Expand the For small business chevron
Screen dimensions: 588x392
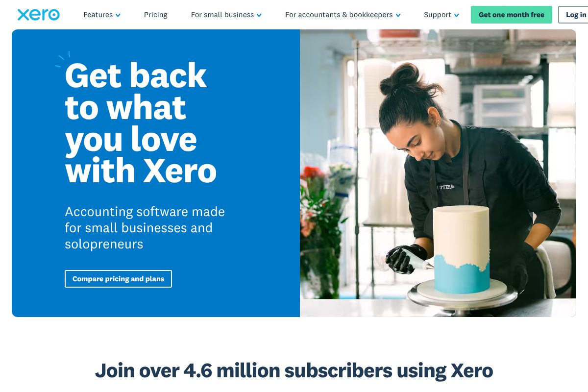[x=259, y=15]
